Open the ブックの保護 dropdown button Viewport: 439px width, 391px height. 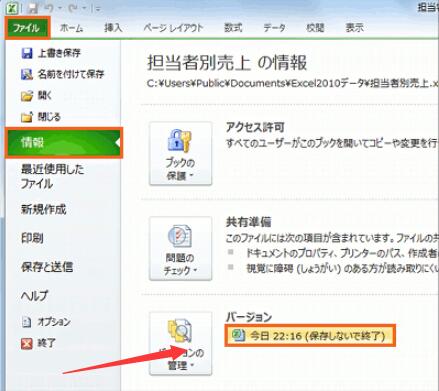pos(180,153)
